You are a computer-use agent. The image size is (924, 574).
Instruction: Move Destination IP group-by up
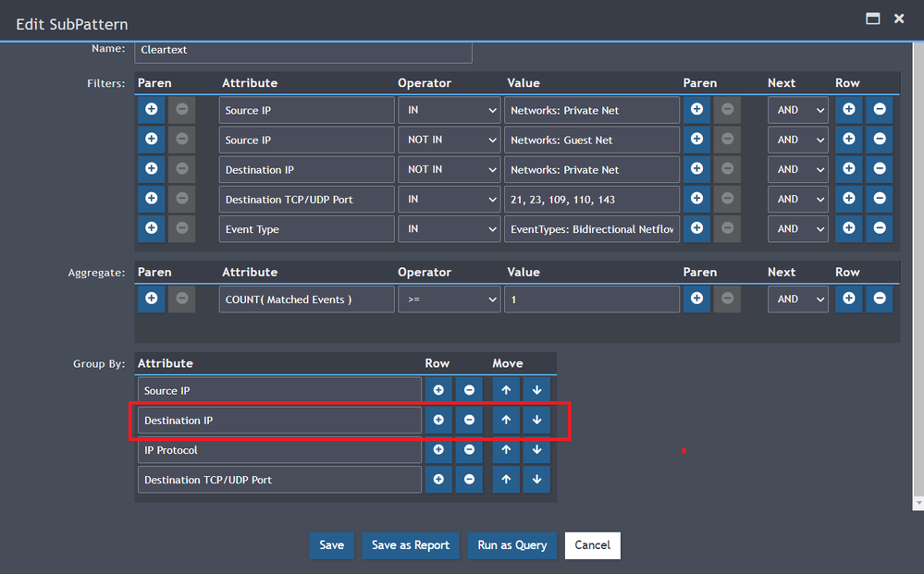(506, 421)
